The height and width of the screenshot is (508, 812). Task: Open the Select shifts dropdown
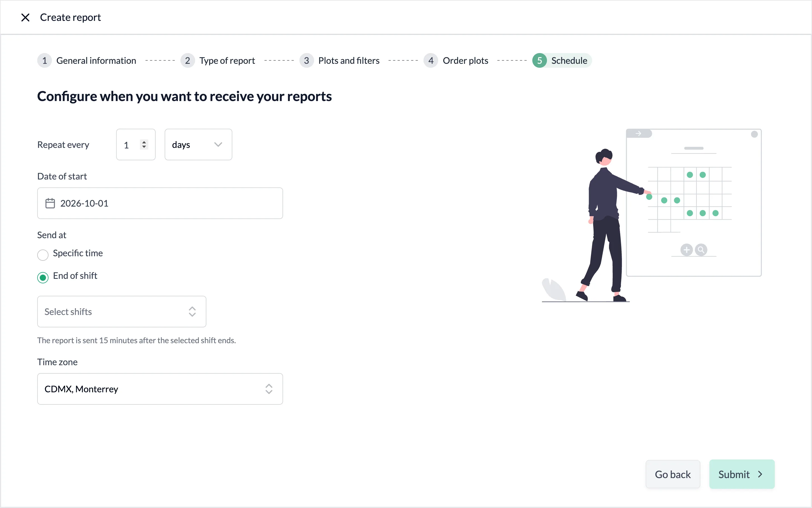coord(122,312)
